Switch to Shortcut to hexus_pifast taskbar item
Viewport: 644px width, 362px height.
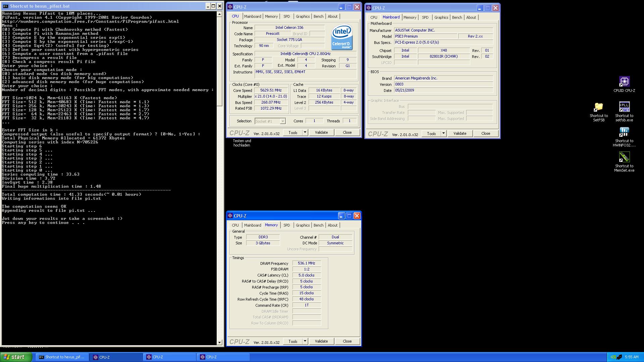click(x=62, y=357)
